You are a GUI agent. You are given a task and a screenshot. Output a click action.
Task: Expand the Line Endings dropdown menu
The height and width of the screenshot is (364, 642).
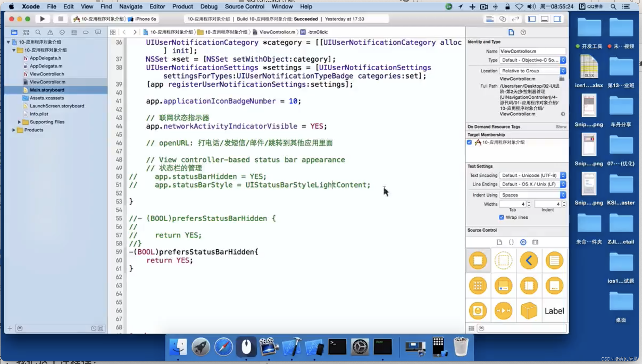pyautogui.click(x=564, y=184)
